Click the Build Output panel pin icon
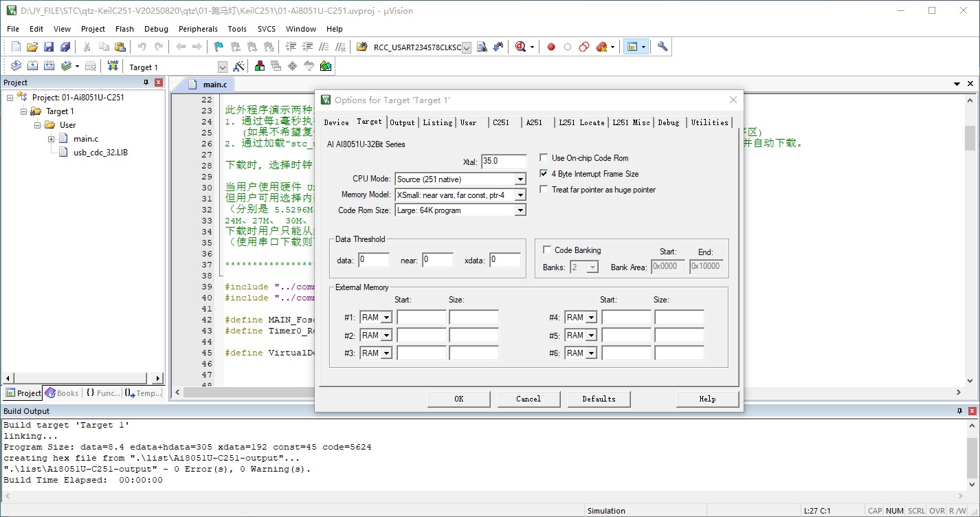 click(x=960, y=411)
